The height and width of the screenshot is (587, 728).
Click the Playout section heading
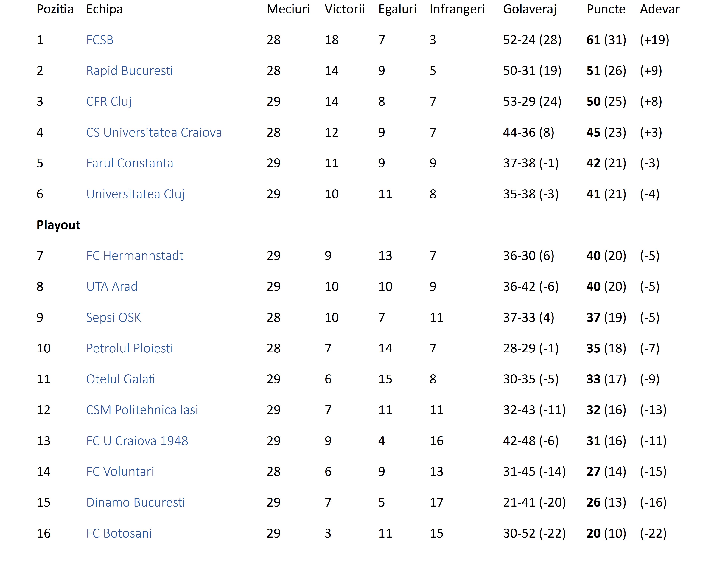[58, 225]
